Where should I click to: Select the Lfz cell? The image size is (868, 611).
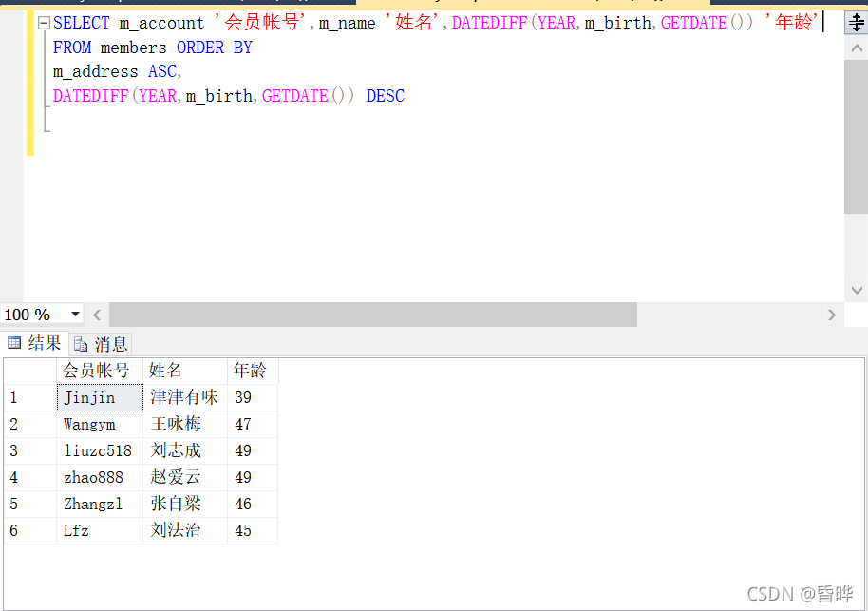tap(100, 530)
